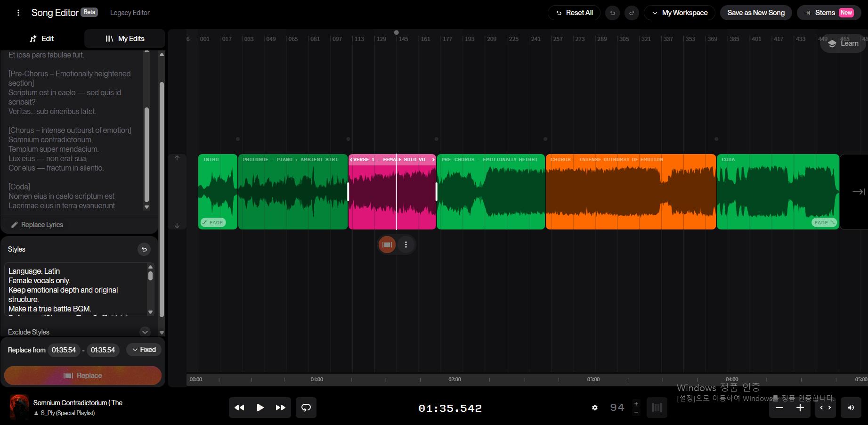Open the three-dot main menu
868x425 pixels.
[18, 13]
